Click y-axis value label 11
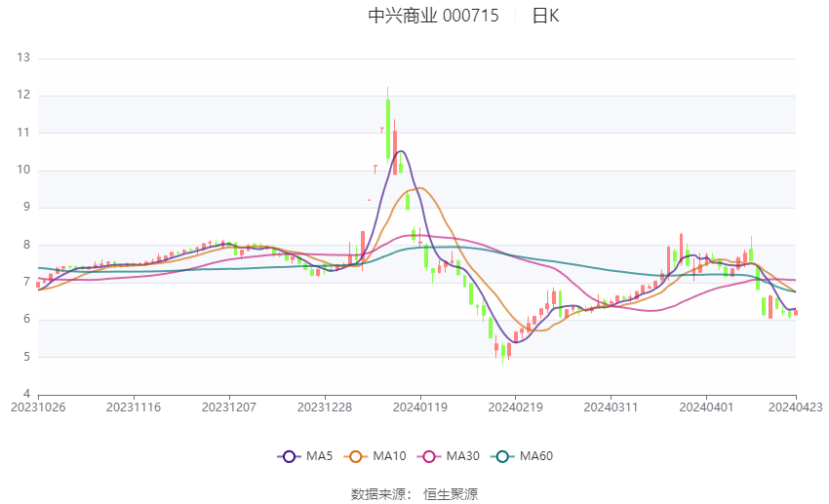This screenshot has width=829, height=504. (x=23, y=133)
